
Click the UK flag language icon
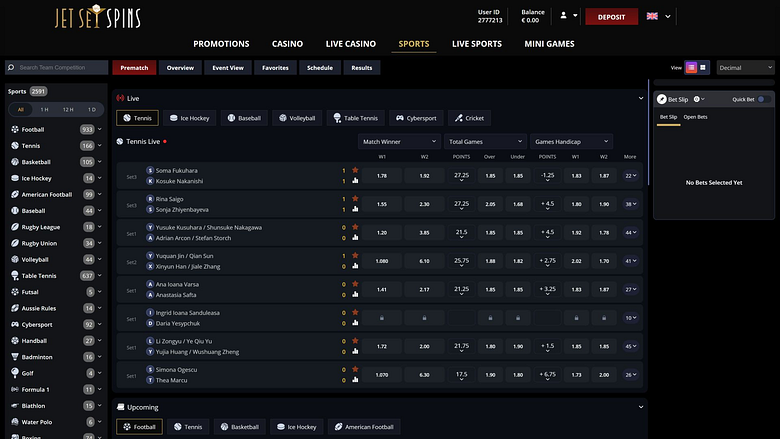[652, 16]
